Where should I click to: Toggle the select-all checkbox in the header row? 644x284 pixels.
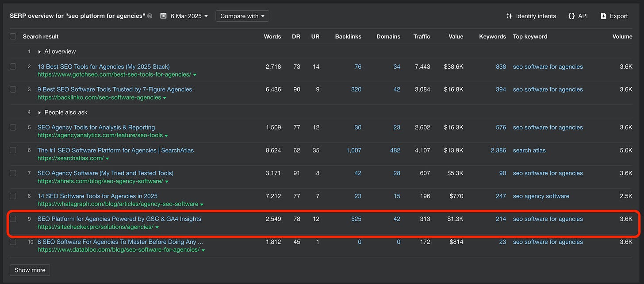(13, 36)
